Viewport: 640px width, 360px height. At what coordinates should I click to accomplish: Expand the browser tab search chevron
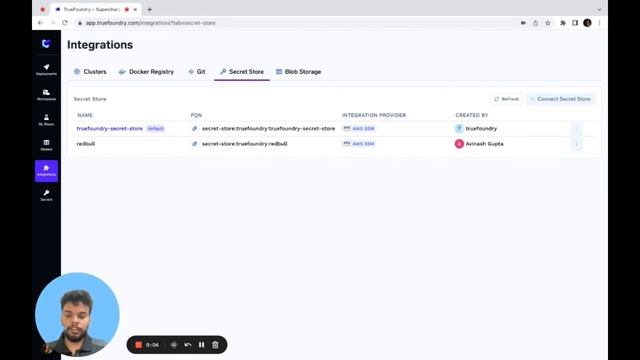(x=599, y=9)
